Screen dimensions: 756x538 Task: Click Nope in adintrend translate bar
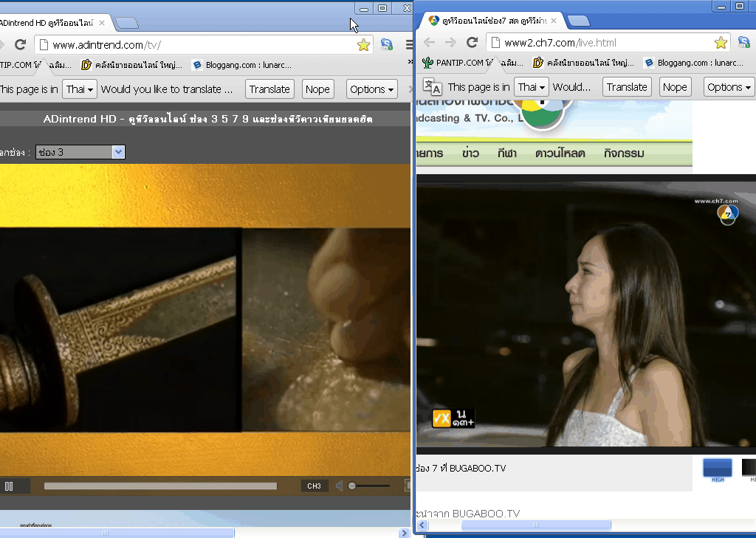click(317, 89)
